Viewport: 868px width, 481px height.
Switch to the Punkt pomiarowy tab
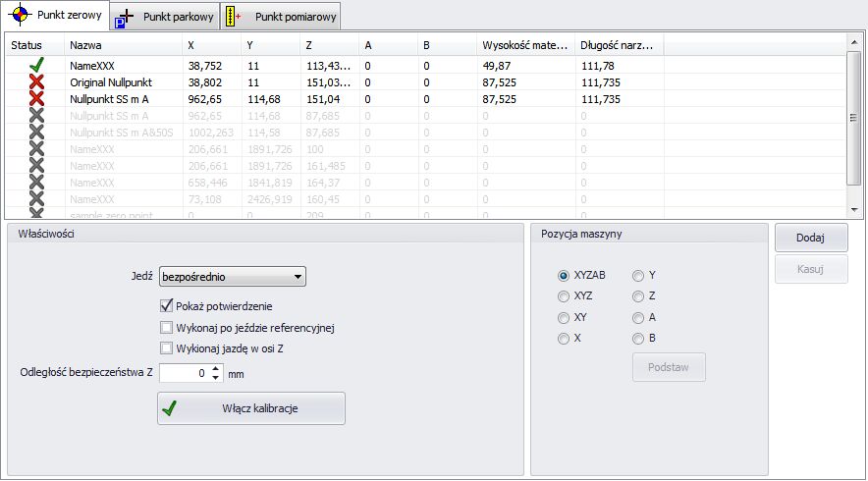[284, 17]
